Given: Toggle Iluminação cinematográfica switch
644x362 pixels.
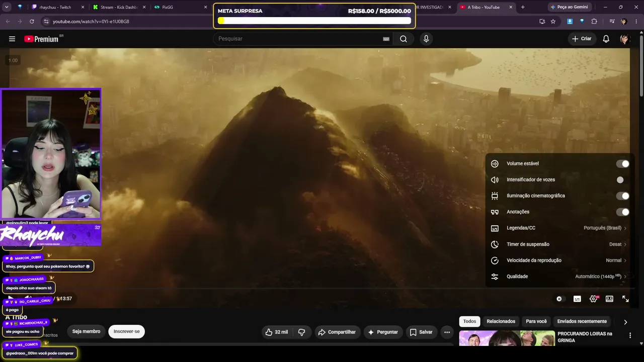Looking at the screenshot, I should pos(623,196).
